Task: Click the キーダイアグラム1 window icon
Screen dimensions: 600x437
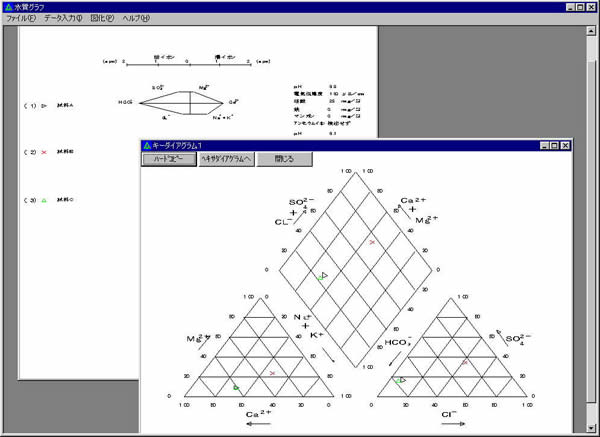Action: pos(148,145)
